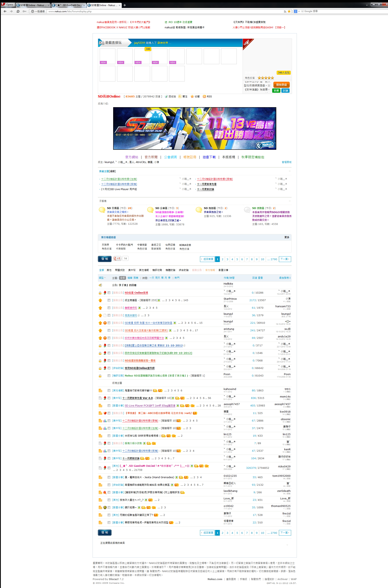The image size is (388, 588).
Task: Bookmark page with the star icon
Action: 289,11
